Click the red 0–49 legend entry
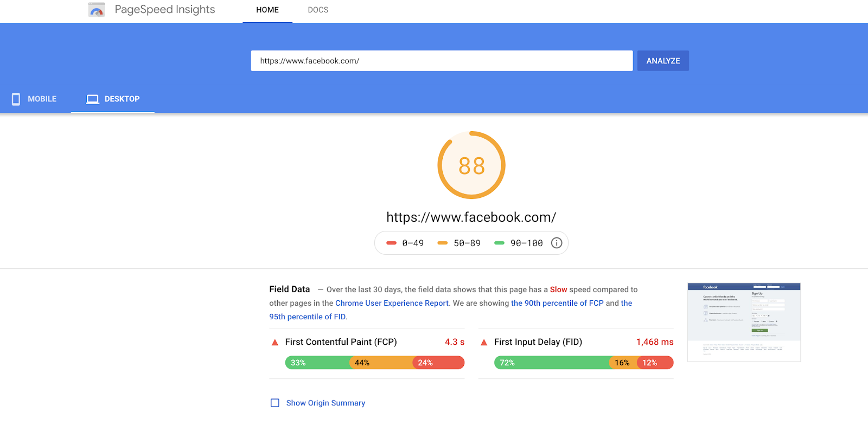The image size is (868, 438). 405,243
